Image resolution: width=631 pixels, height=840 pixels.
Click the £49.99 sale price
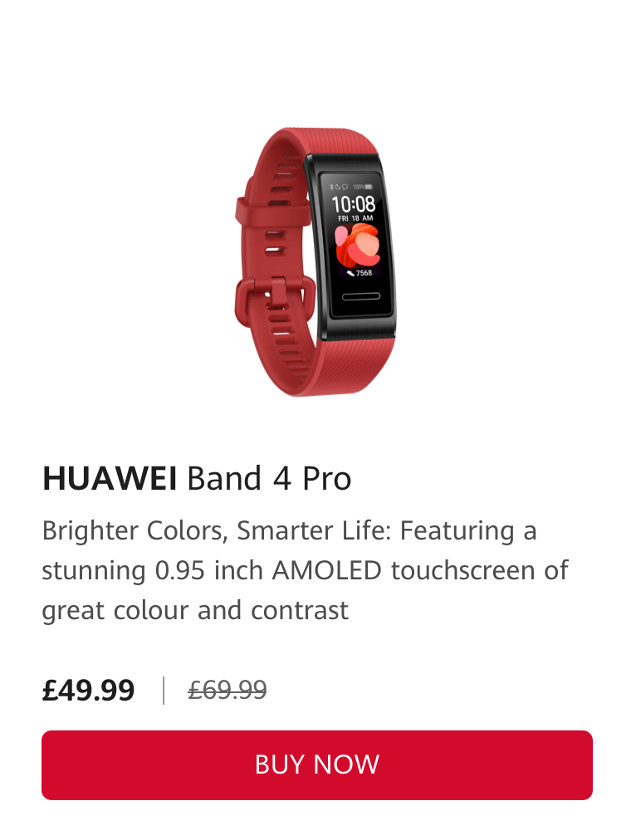pos(88,690)
